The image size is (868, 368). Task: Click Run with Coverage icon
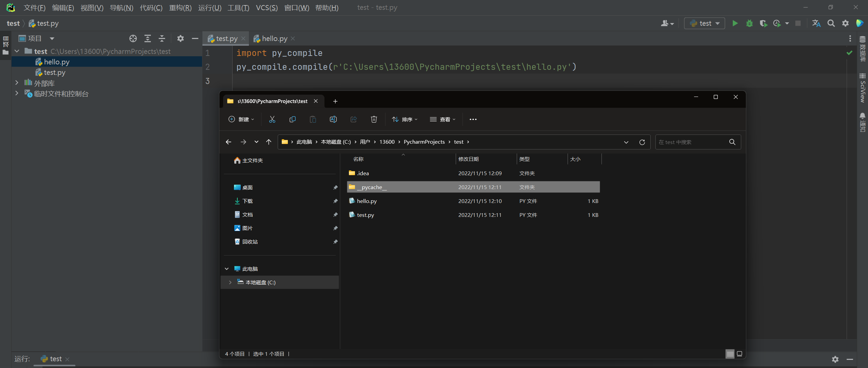[763, 23]
